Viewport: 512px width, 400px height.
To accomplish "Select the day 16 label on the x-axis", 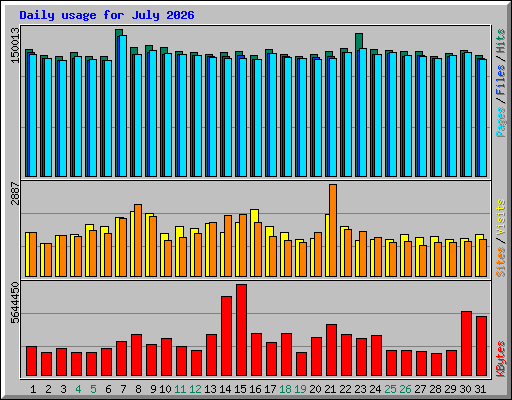I will 255,389.
